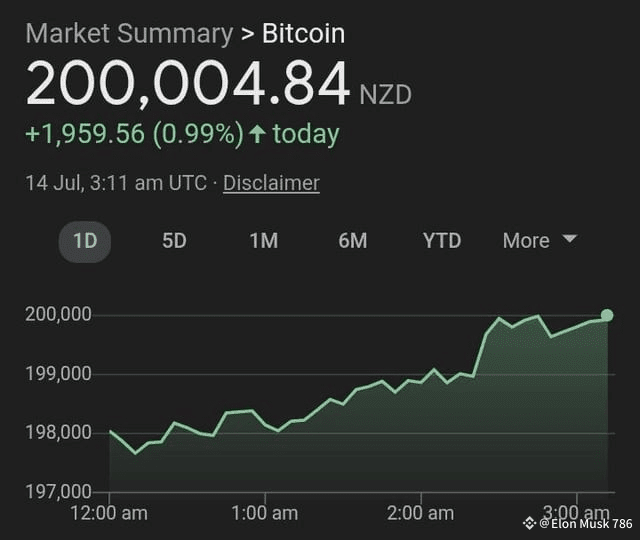Screen dimensions: 640x540
Task: Click the breadcrumb chevron before Bitcoin
Action: coord(248,33)
